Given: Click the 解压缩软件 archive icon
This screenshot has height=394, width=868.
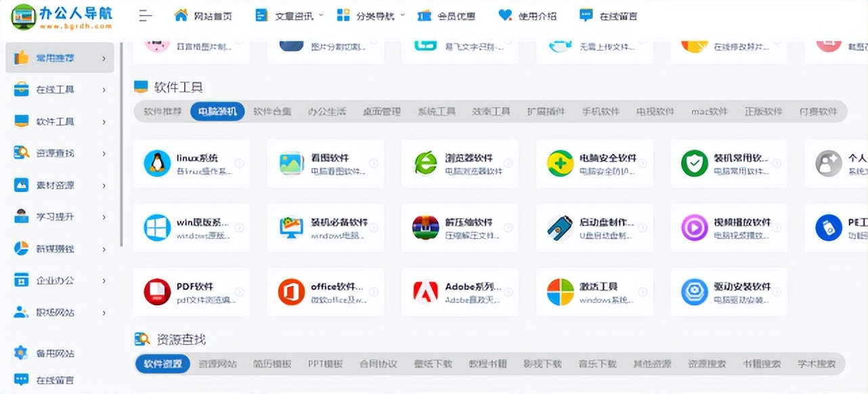Looking at the screenshot, I should pos(425,228).
